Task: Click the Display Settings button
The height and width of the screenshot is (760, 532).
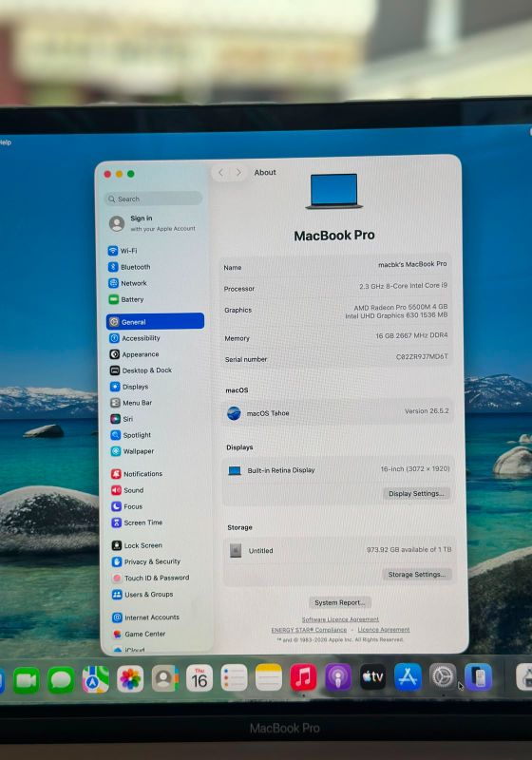Action: (x=416, y=493)
